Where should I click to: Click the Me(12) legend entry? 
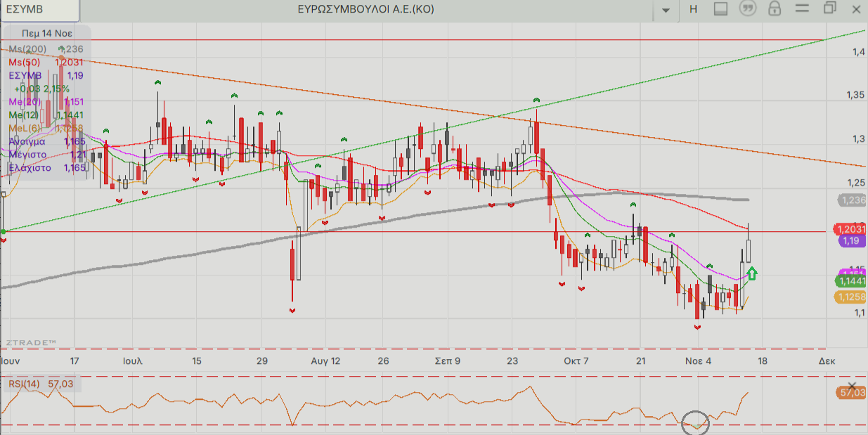[x=46, y=115]
